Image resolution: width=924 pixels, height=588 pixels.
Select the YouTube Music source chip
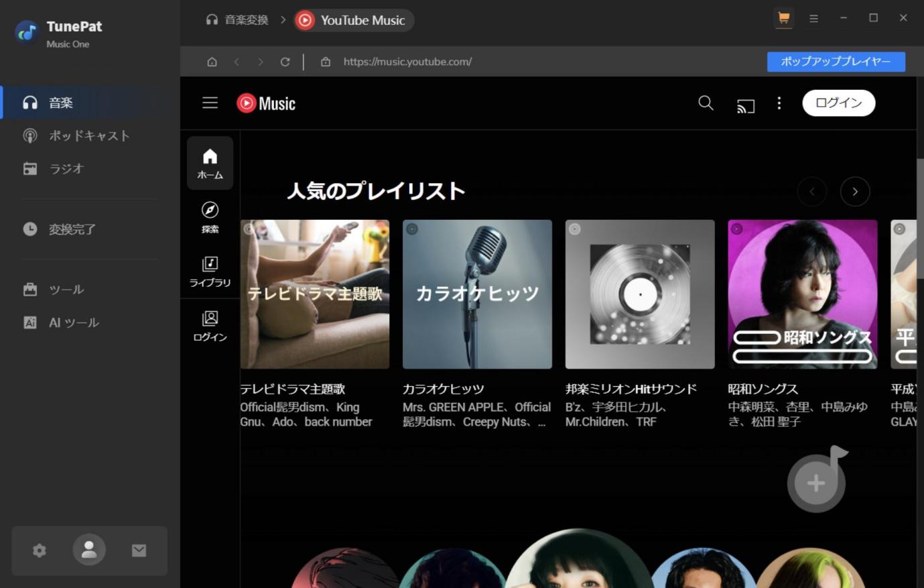point(354,20)
